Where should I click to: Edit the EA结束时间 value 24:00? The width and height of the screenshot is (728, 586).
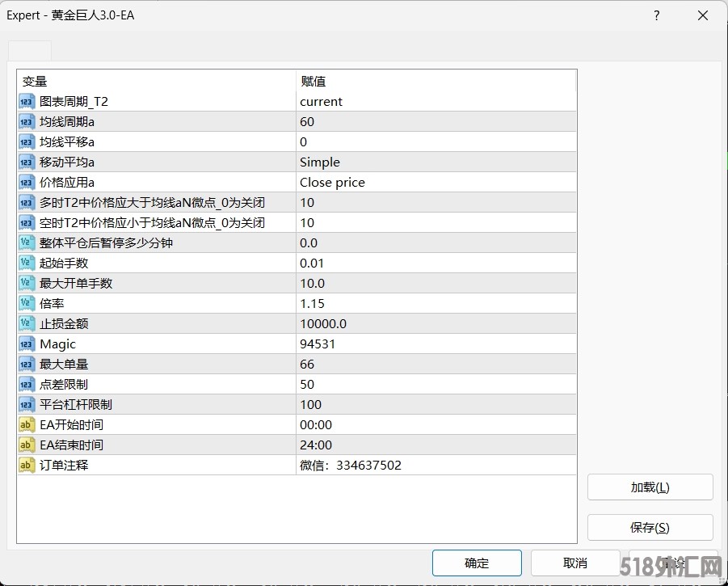(x=436, y=445)
